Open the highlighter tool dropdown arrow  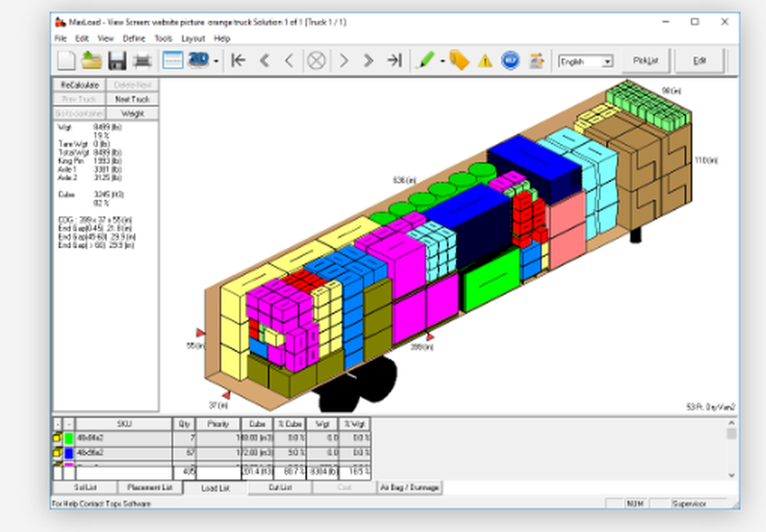point(442,61)
